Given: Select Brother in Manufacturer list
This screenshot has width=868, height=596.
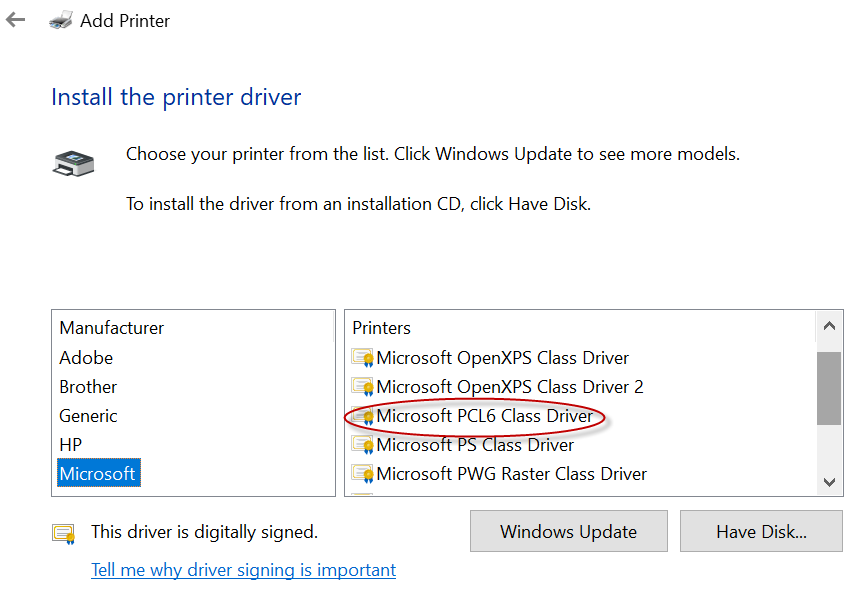Looking at the screenshot, I should [x=88, y=387].
